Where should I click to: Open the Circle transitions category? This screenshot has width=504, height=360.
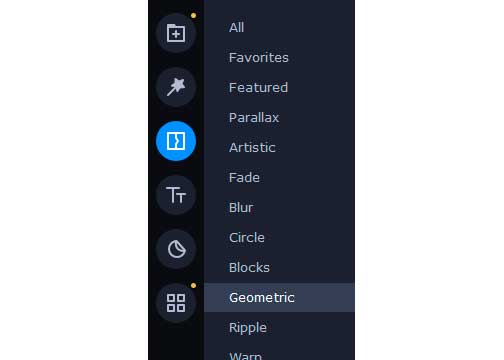(x=247, y=237)
